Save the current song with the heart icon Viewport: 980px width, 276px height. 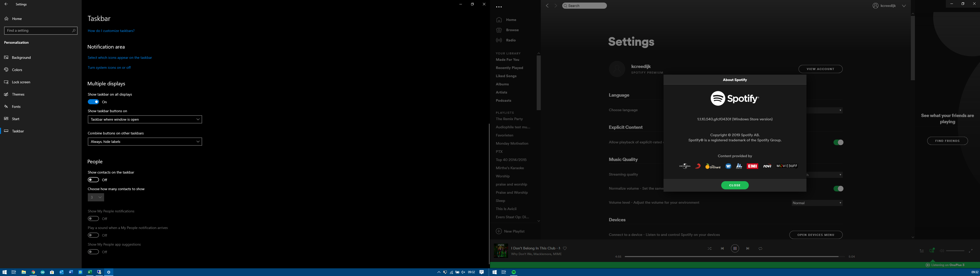(565, 248)
